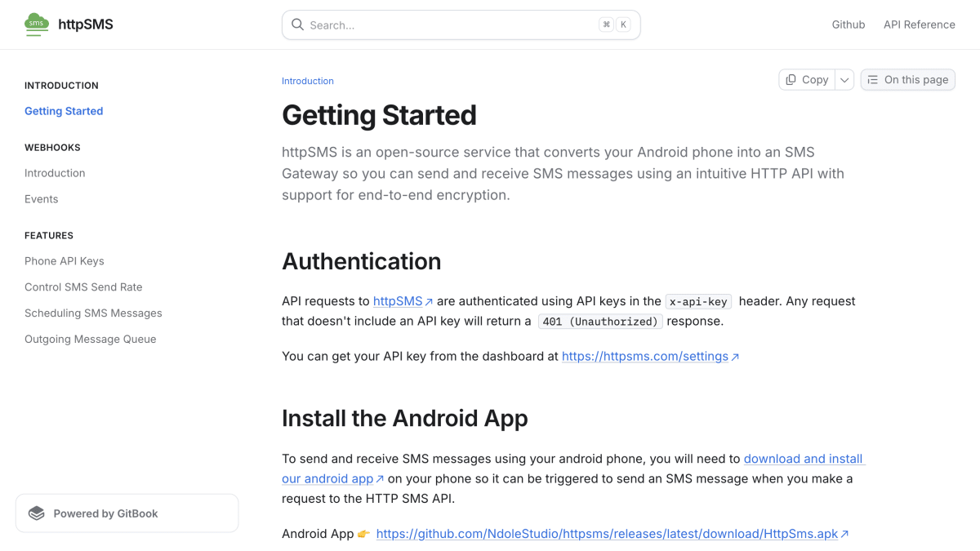
Task: Click Powered by GitBook badge
Action: pos(127,513)
